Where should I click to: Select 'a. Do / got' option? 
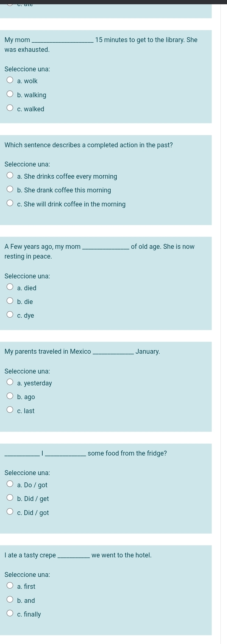pos(10,485)
